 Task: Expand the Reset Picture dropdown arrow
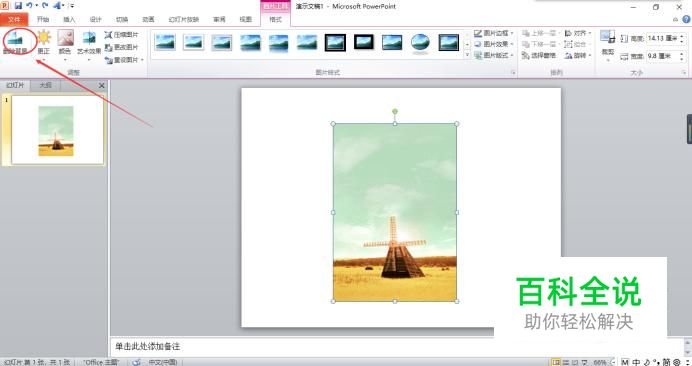142,60
